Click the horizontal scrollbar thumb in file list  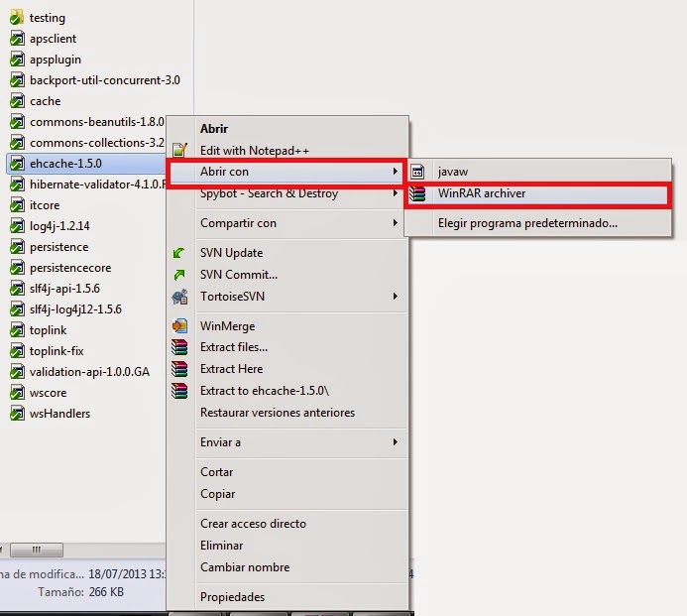pyautogui.click(x=37, y=550)
